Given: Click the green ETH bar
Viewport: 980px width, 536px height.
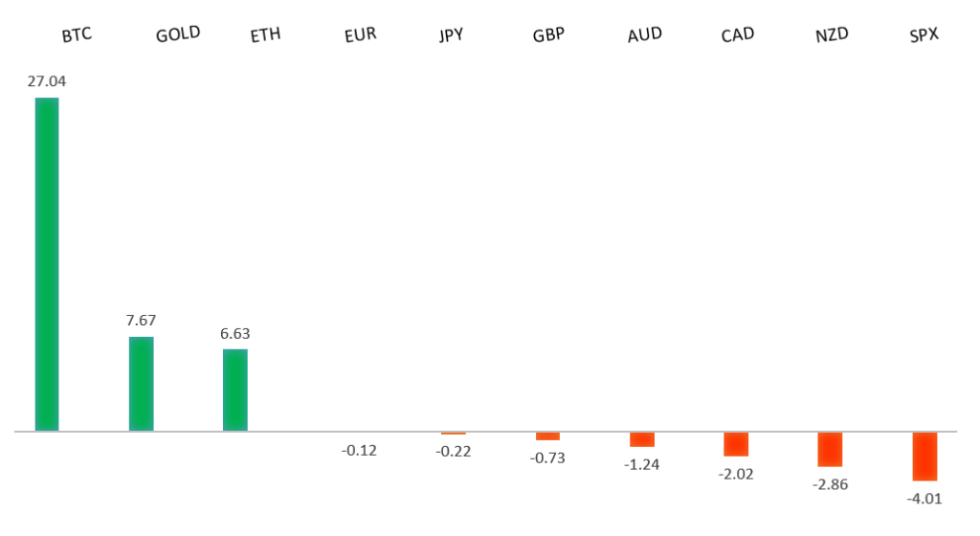Looking at the screenshot, I should point(234,390).
